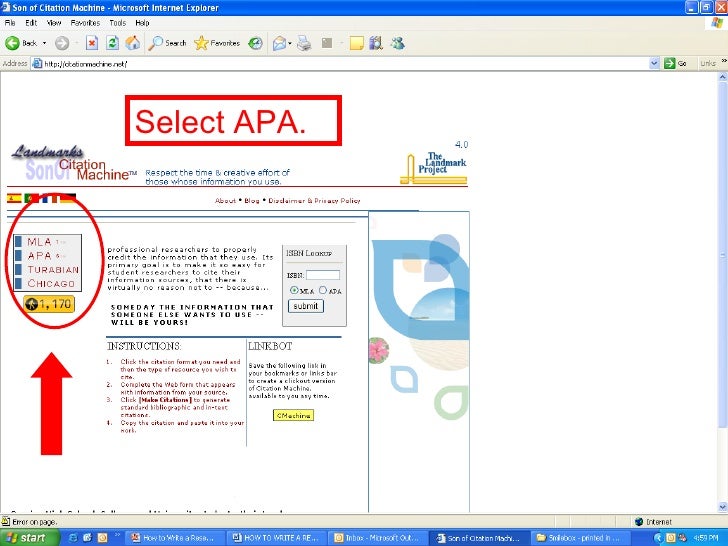
Task: Print the page with the printer icon
Action: [x=304, y=43]
